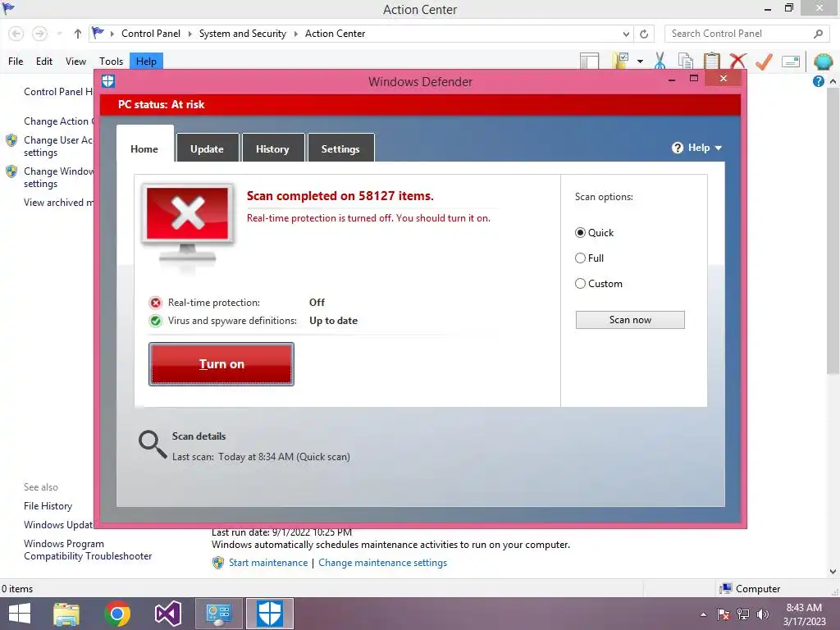
Task: Expand the Defender Help dropdown arrow
Action: [x=719, y=148]
